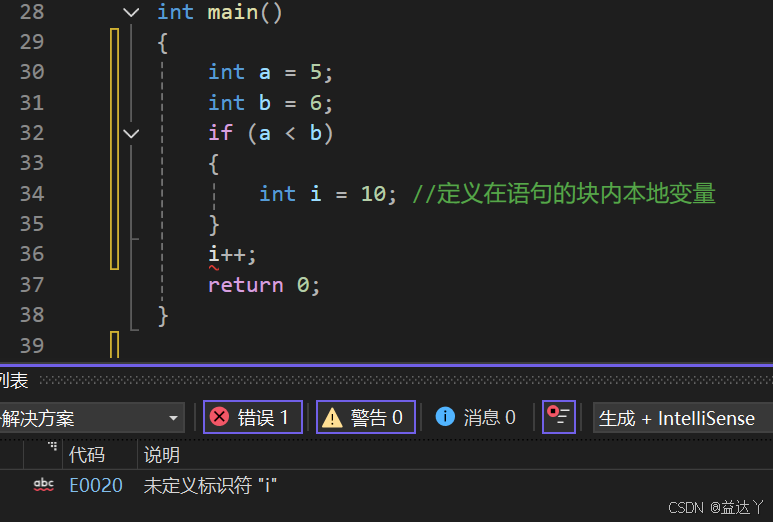Click the return 0; statement
The height and width of the screenshot is (522, 773).
(264, 285)
